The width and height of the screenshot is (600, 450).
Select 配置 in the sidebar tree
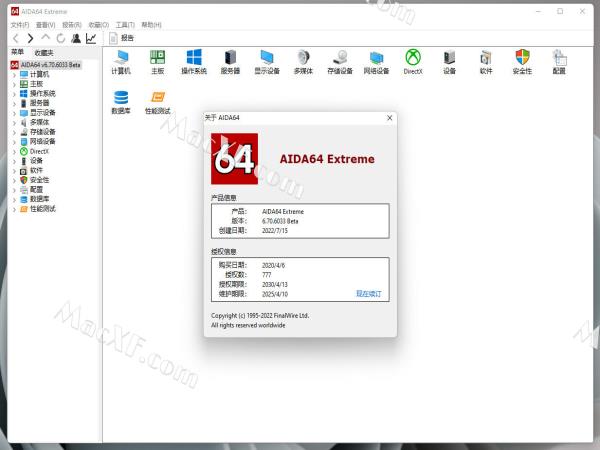(x=36, y=189)
